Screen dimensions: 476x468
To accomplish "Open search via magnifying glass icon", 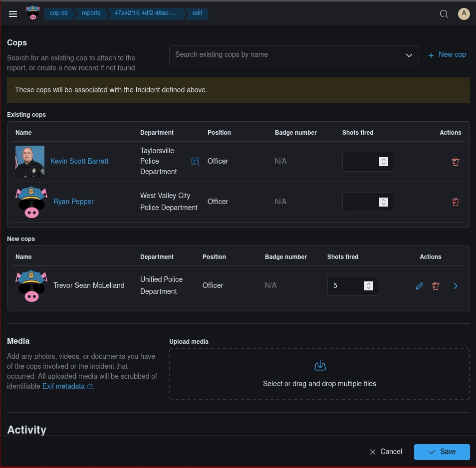I will pos(444,14).
